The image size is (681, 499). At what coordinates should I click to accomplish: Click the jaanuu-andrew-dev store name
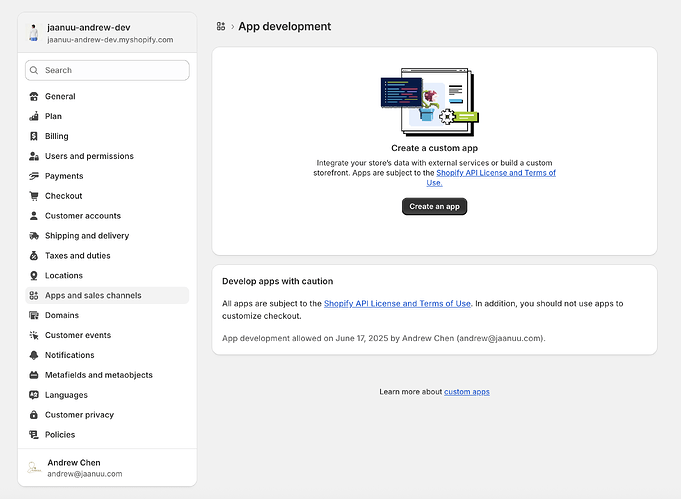[89, 27]
